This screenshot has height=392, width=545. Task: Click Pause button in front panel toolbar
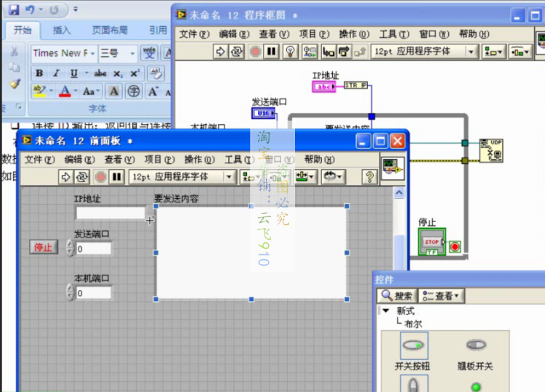click(x=117, y=177)
